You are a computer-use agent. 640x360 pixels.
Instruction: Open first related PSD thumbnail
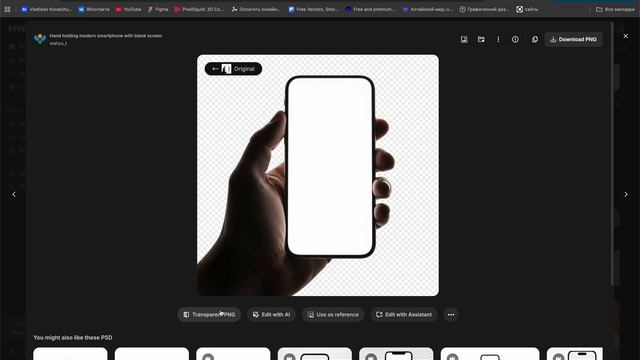[x=70, y=353]
